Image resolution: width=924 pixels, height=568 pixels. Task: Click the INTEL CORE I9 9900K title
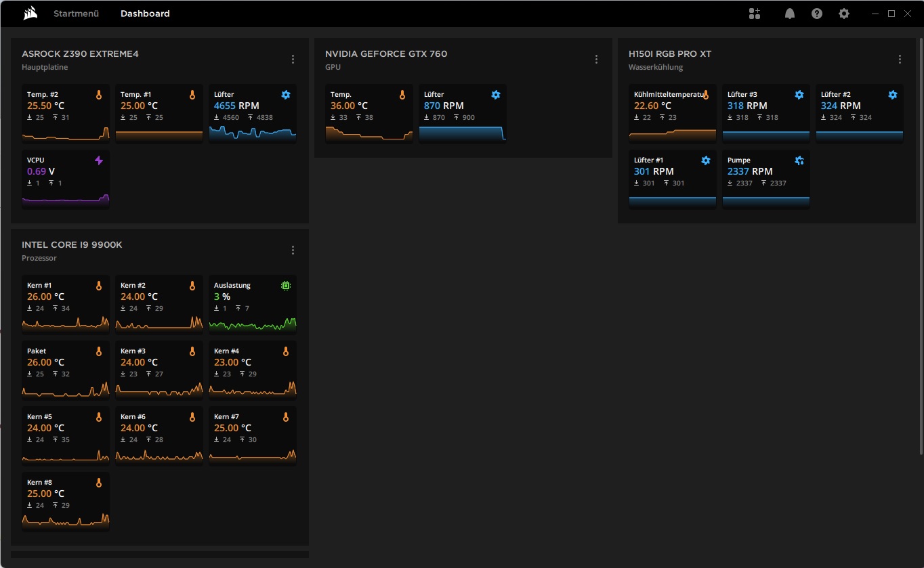pyautogui.click(x=72, y=245)
